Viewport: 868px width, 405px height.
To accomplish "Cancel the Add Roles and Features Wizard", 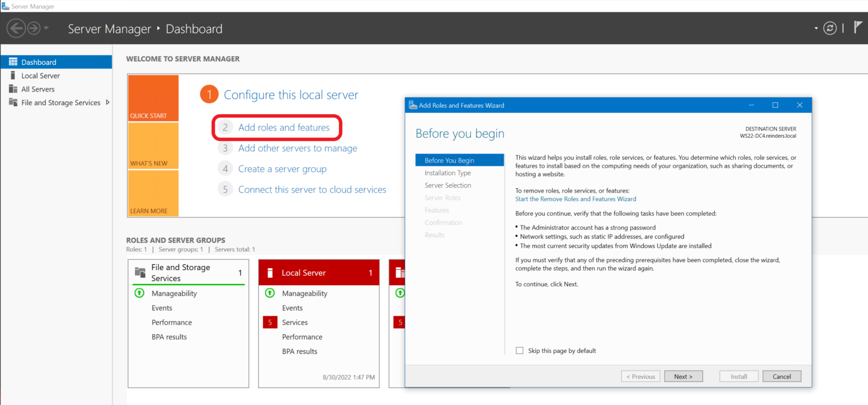I will (x=782, y=376).
